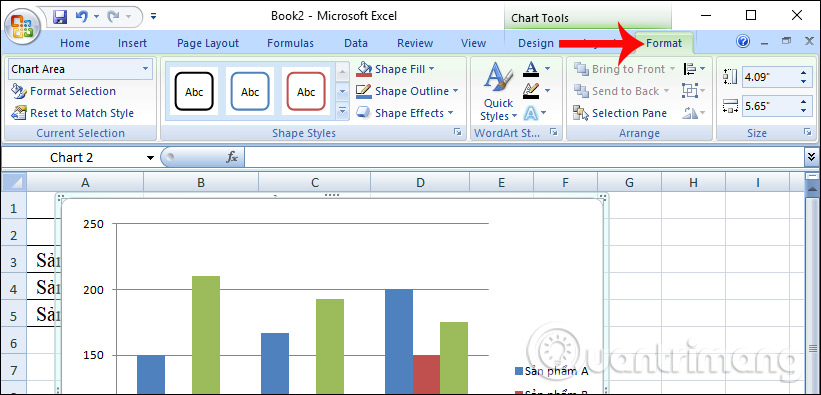
Task: Open Quick Styles WordArt gallery
Action: pyautogui.click(x=497, y=92)
